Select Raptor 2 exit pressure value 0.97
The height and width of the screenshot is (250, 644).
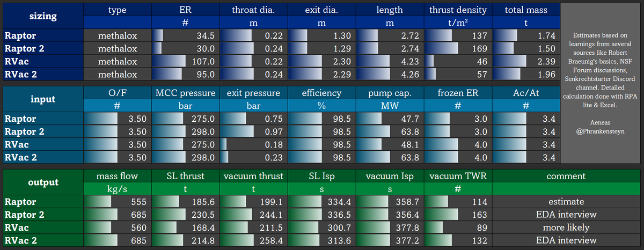click(253, 131)
